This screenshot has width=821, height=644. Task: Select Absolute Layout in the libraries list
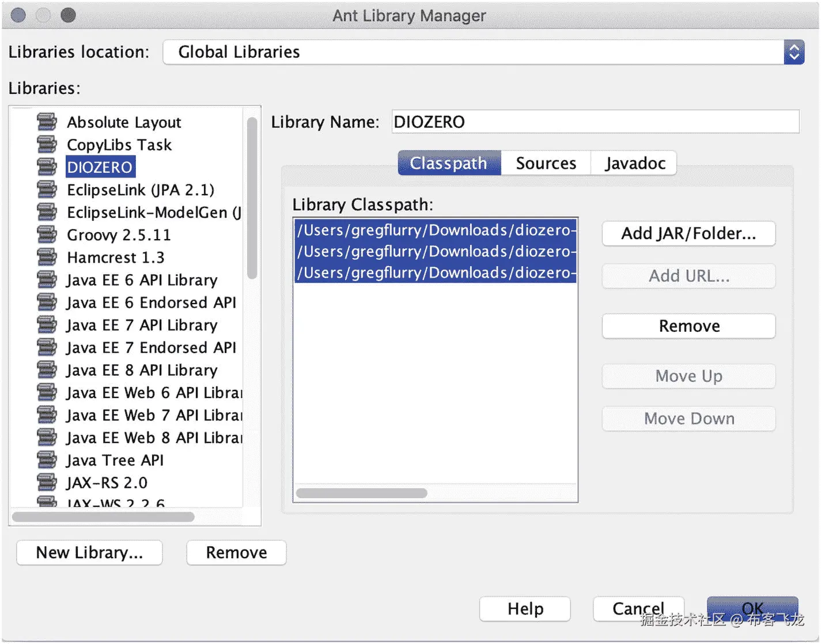click(x=124, y=122)
